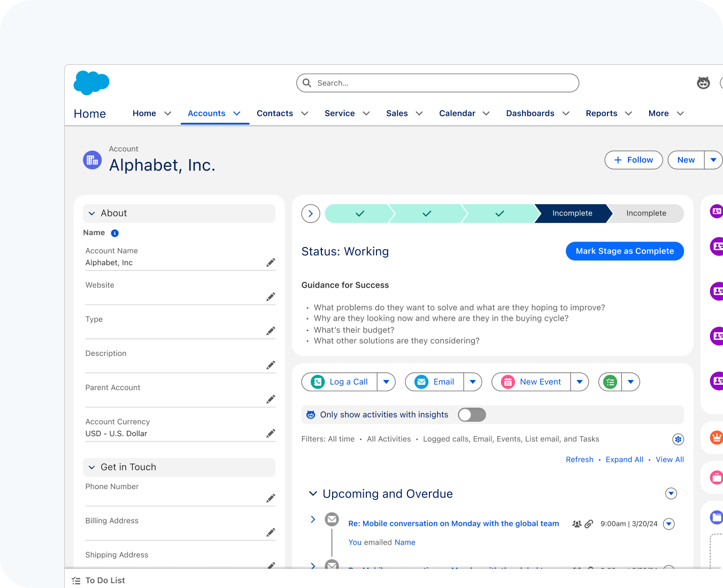723x588 pixels.
Task: Open the dropdown arrow next to New button
Action: tap(713, 160)
